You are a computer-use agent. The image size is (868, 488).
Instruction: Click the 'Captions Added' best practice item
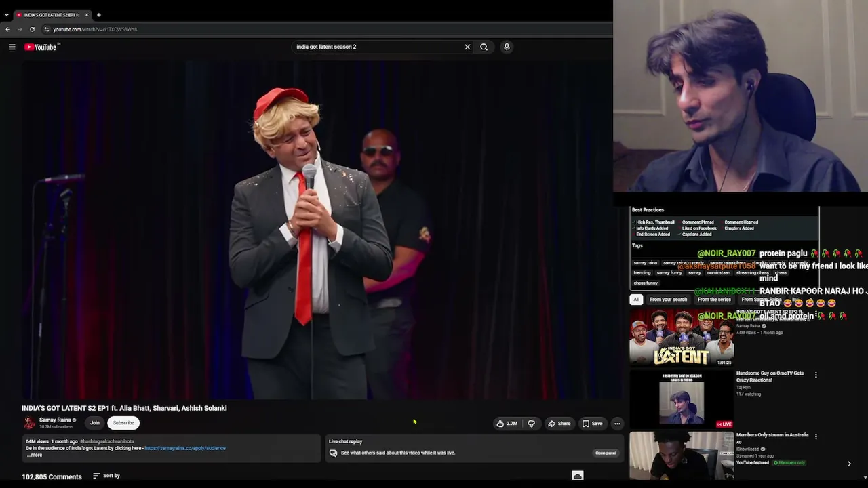coord(697,235)
